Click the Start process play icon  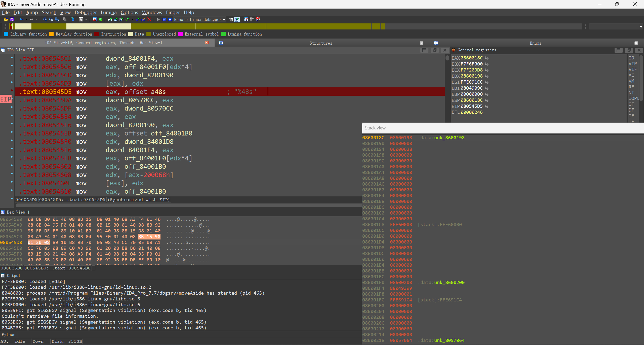tap(158, 19)
